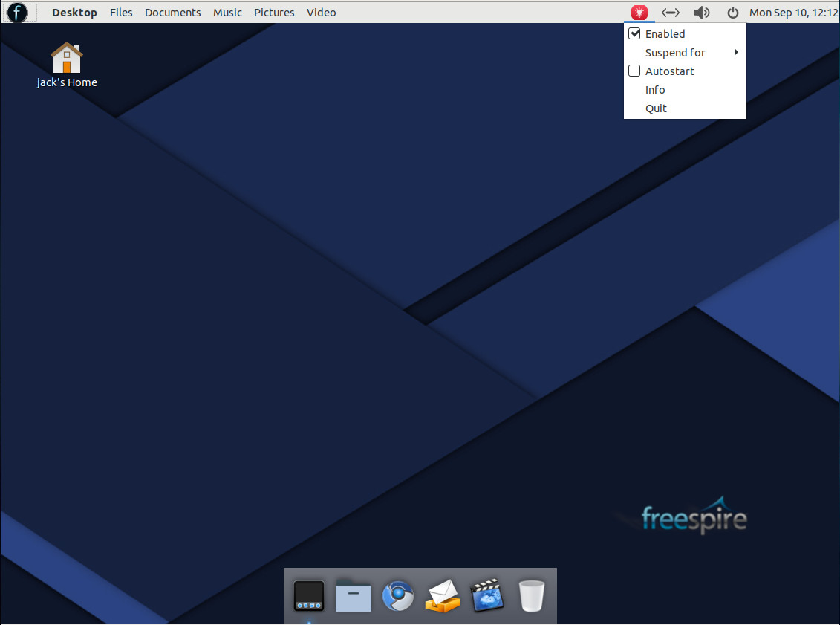The image size is (840, 625).
Task: Uncheck the Enabled checkbox
Action: [634, 33]
